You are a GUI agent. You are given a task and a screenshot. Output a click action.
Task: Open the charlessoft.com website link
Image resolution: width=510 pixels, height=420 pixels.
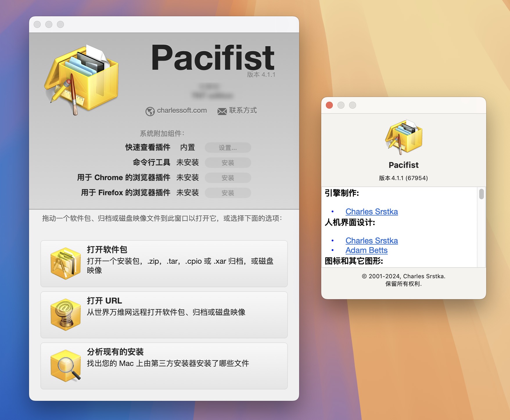pos(182,110)
